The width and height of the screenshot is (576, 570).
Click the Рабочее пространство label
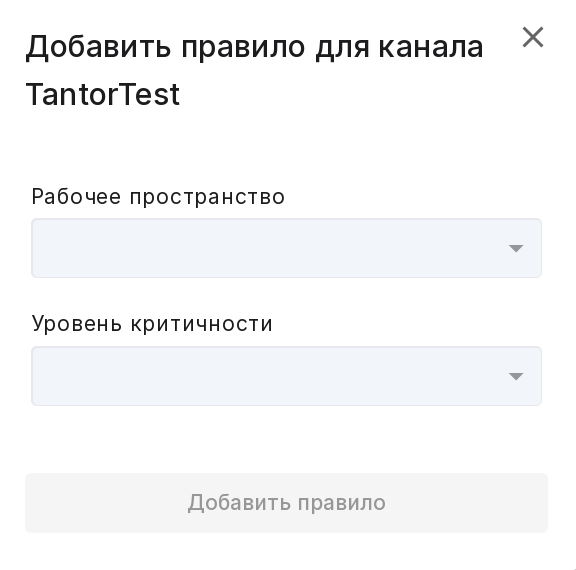[158, 197]
